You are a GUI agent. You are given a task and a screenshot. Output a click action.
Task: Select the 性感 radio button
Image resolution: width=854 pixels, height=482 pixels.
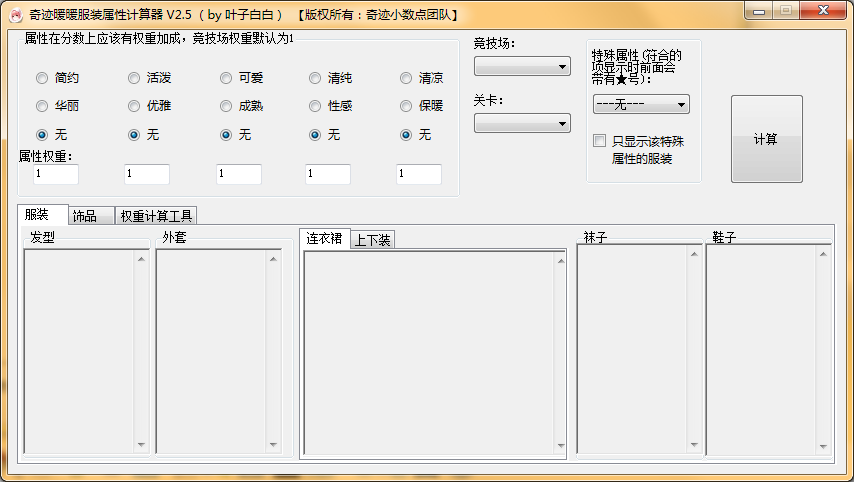(x=315, y=106)
